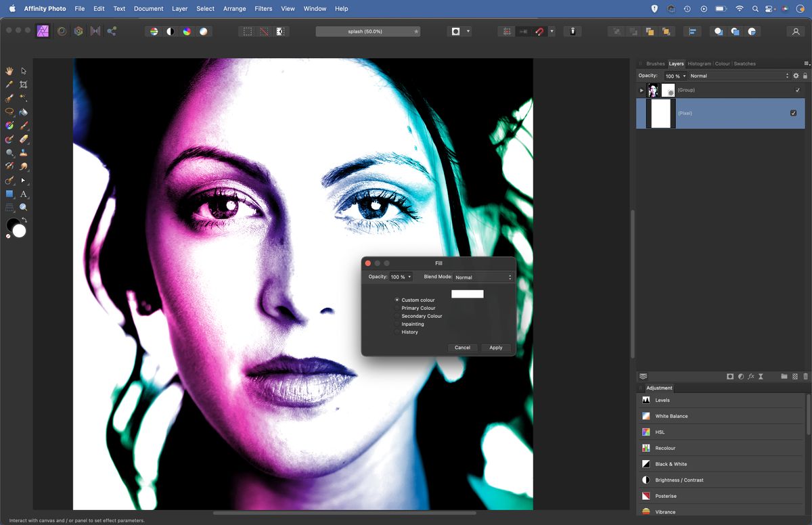
Task: Choose the Flood Fill tool
Action: [23, 111]
